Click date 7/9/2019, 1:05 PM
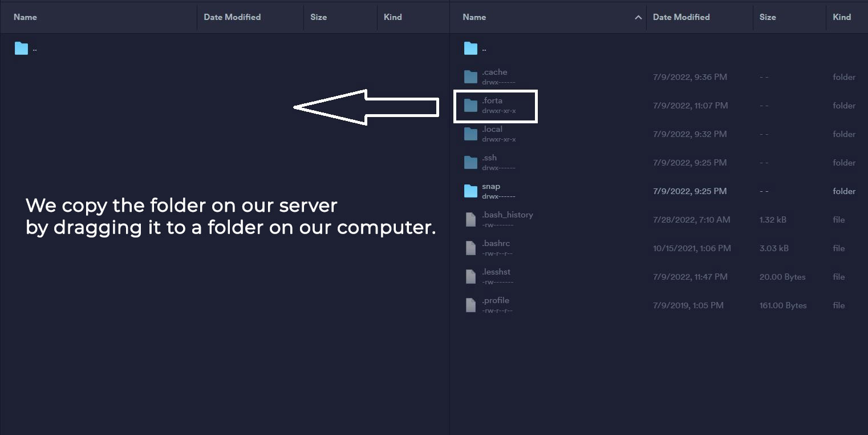The height and width of the screenshot is (435, 868). [x=688, y=305]
